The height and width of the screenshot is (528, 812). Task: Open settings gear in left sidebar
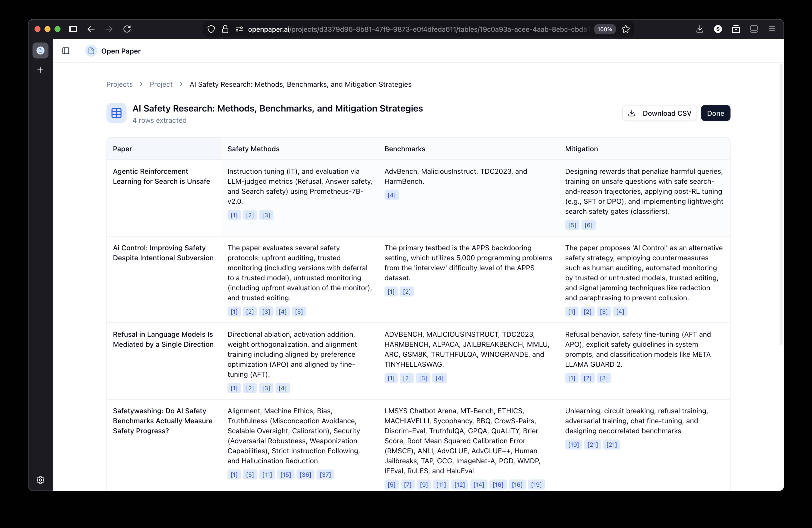pos(40,480)
